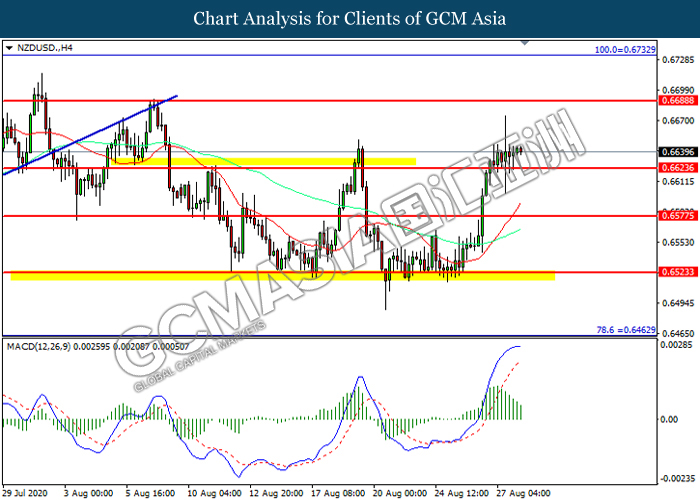700x500 pixels.
Task: Select the 0.67285 price axis value
Action: coord(678,60)
